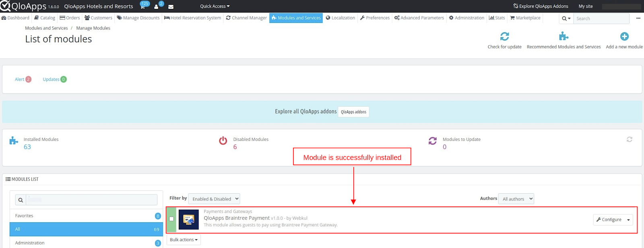Open the Orders menu

click(x=70, y=18)
